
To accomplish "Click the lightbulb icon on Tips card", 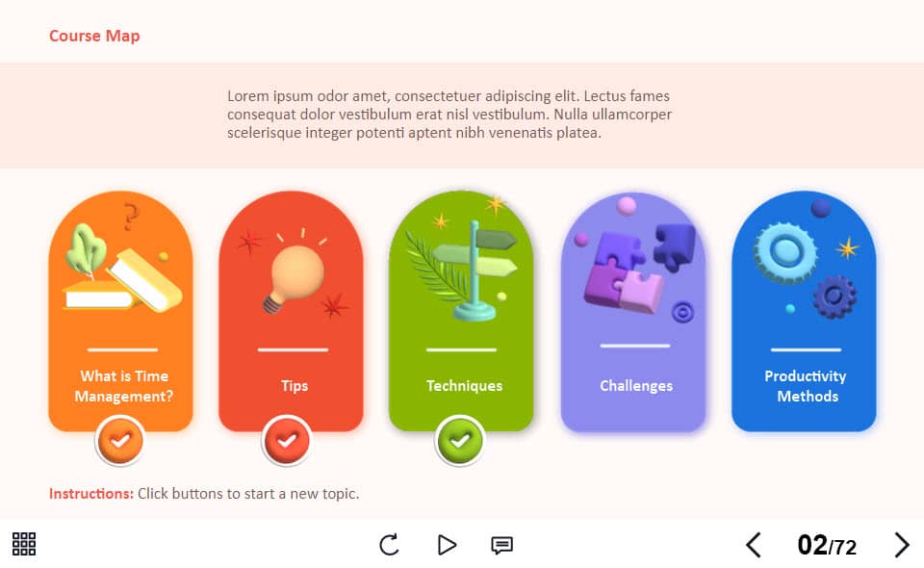I will (x=295, y=274).
